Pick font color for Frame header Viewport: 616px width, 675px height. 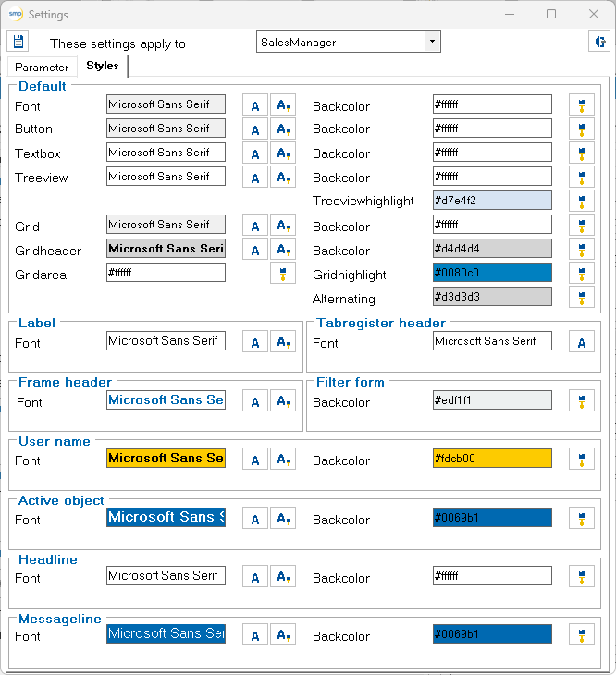[x=283, y=400]
